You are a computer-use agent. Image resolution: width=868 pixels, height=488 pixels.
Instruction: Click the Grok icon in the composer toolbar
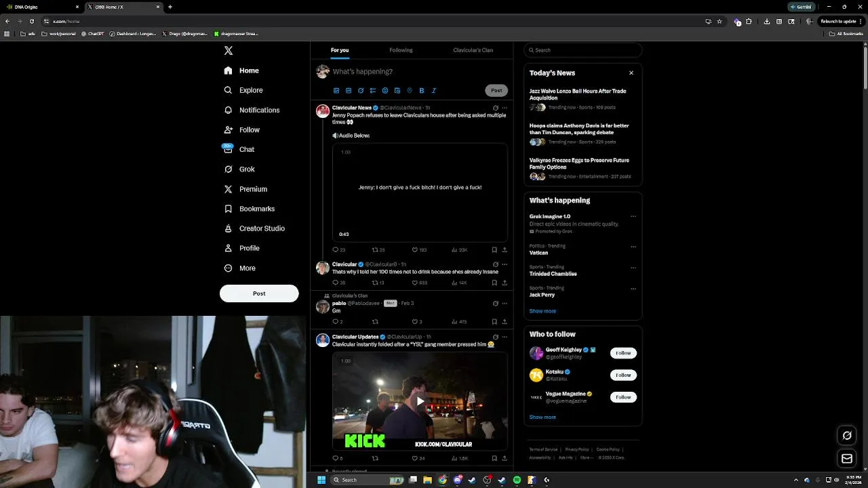(361, 90)
